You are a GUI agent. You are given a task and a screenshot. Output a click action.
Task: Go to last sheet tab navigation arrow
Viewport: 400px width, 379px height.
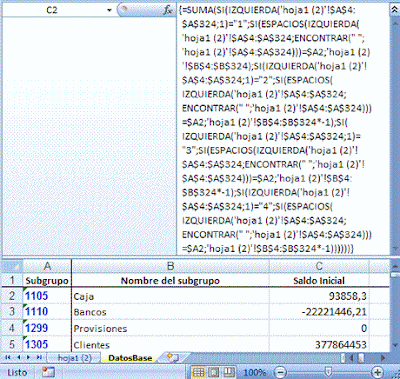point(39,358)
